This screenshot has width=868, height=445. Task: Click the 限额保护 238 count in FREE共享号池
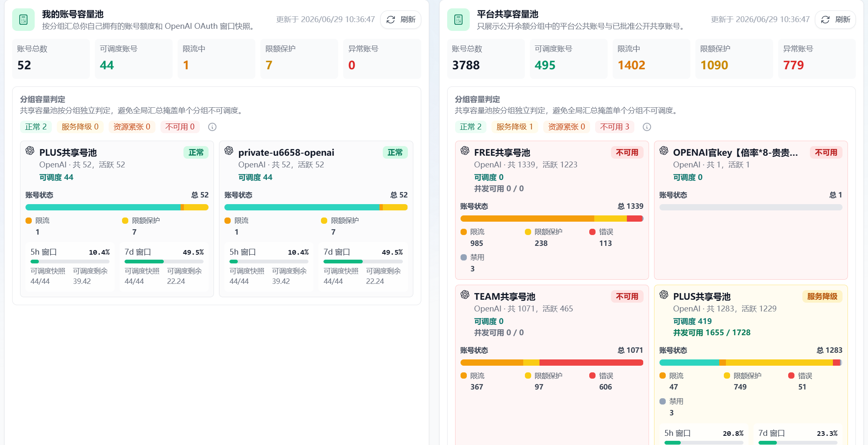pos(541,243)
